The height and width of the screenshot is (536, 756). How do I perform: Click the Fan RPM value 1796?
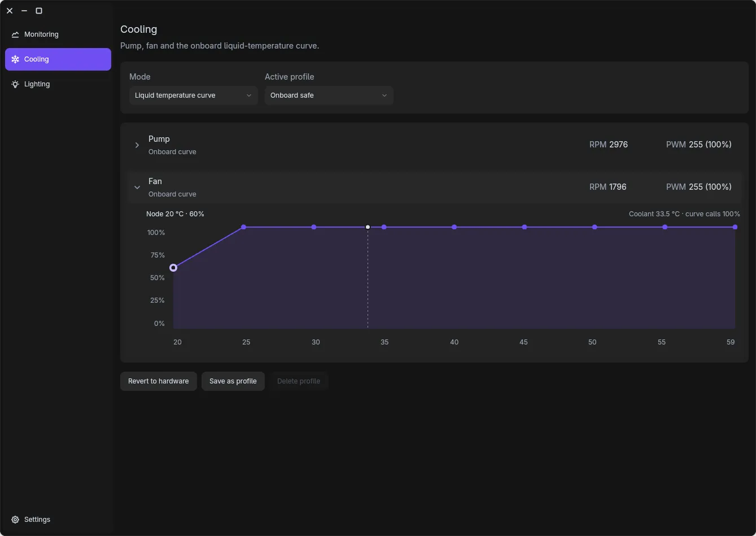coord(618,187)
